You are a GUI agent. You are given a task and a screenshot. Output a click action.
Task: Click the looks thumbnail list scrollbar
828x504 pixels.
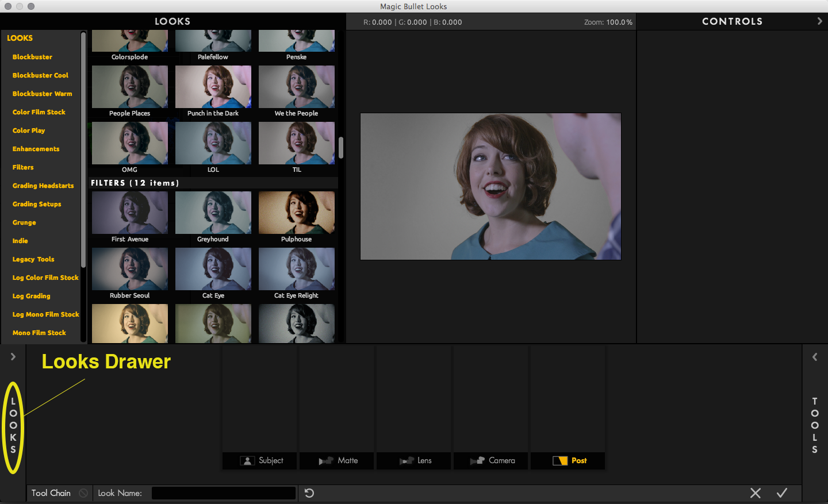click(x=341, y=148)
